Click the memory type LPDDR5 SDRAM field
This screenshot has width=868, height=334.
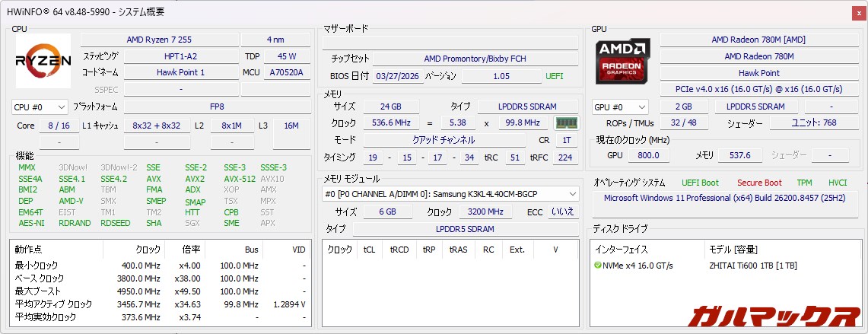pos(527,107)
